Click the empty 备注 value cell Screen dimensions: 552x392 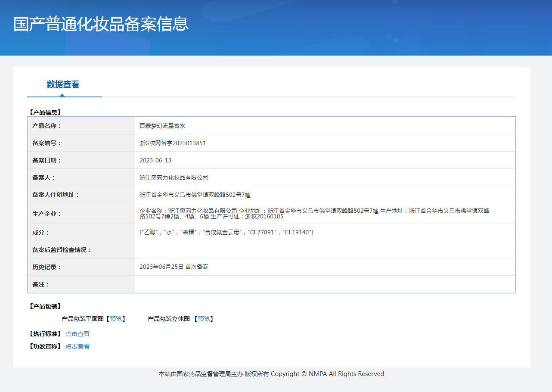325,284
